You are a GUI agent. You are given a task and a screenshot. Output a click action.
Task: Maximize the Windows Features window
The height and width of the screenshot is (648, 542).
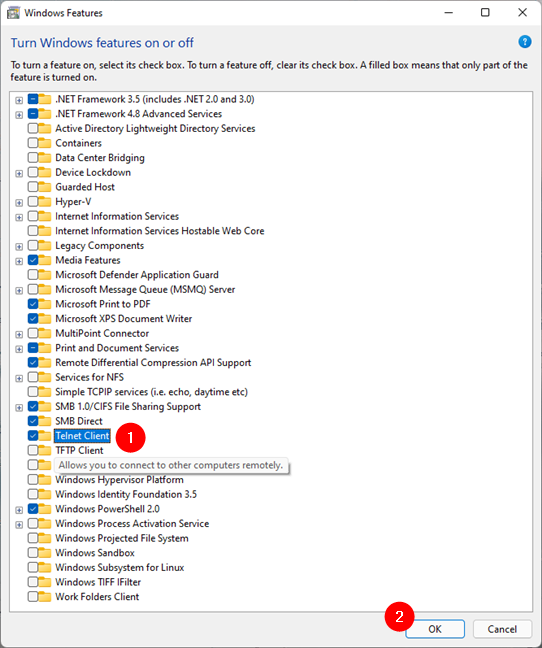485,13
